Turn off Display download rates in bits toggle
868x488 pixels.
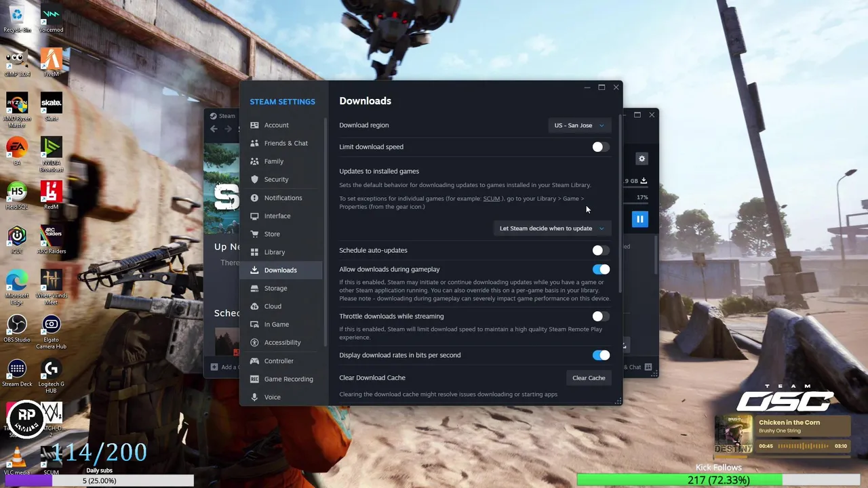[601, 355]
